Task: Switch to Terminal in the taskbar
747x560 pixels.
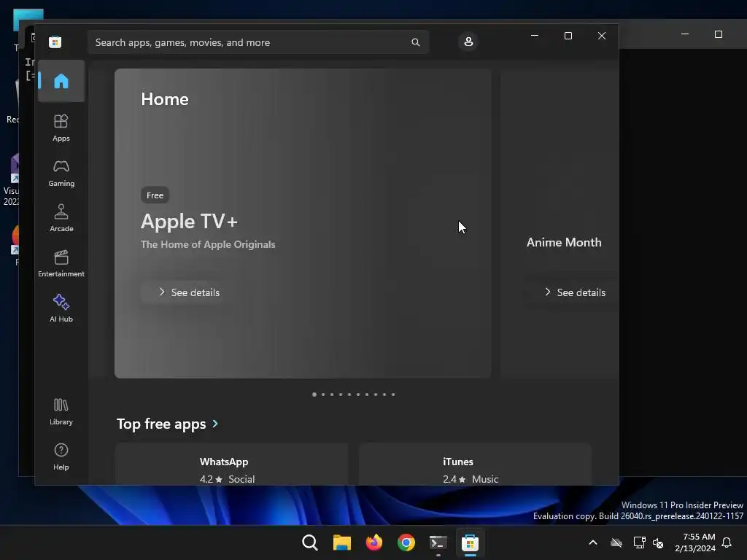Action: tap(438, 542)
